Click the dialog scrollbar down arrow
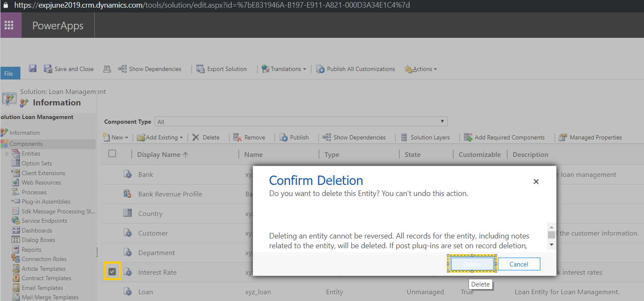The width and height of the screenshot is (644, 301). pyautogui.click(x=551, y=244)
